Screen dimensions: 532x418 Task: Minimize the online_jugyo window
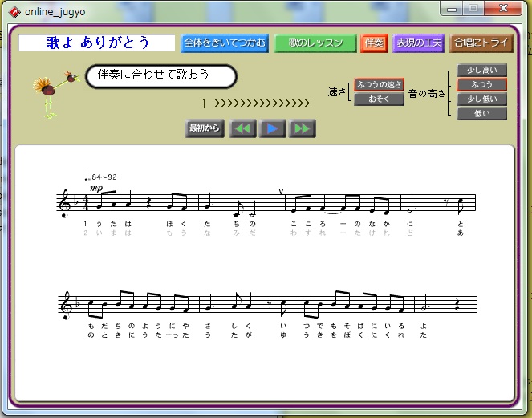[x=452, y=9]
